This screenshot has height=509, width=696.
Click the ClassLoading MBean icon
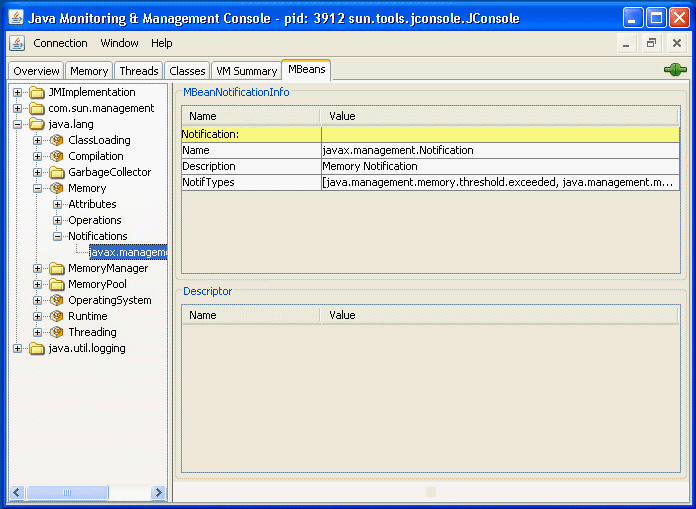[56, 140]
